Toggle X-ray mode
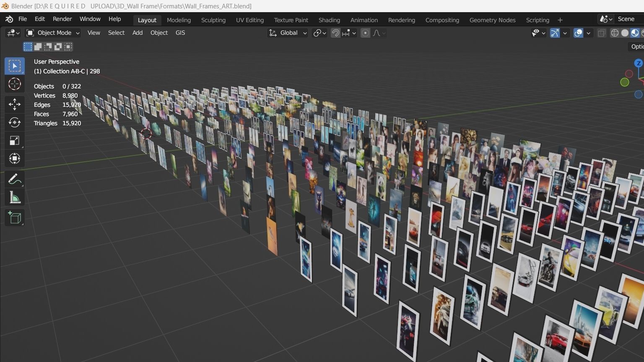644x362 pixels. click(x=602, y=33)
